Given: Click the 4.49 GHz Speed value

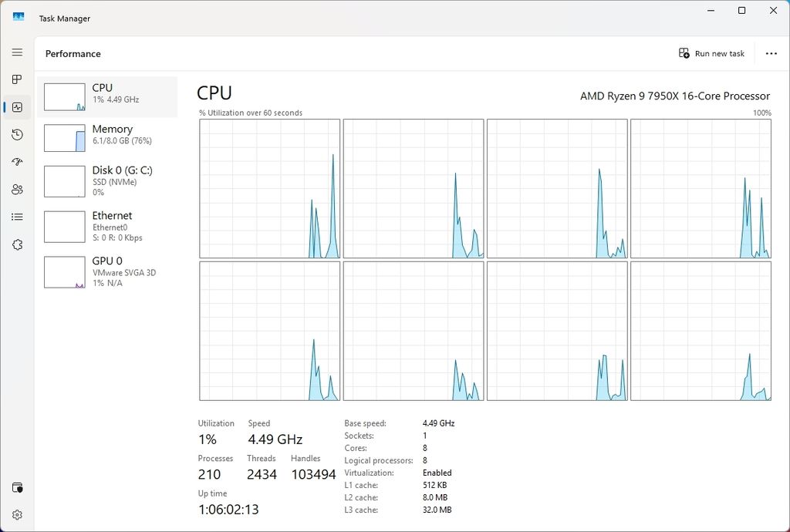Looking at the screenshot, I should pos(275,439).
